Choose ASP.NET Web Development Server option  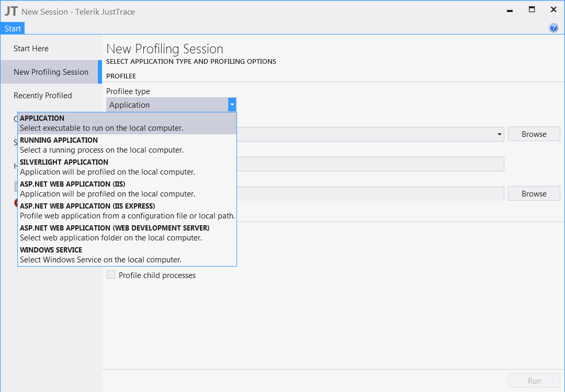pos(127,233)
